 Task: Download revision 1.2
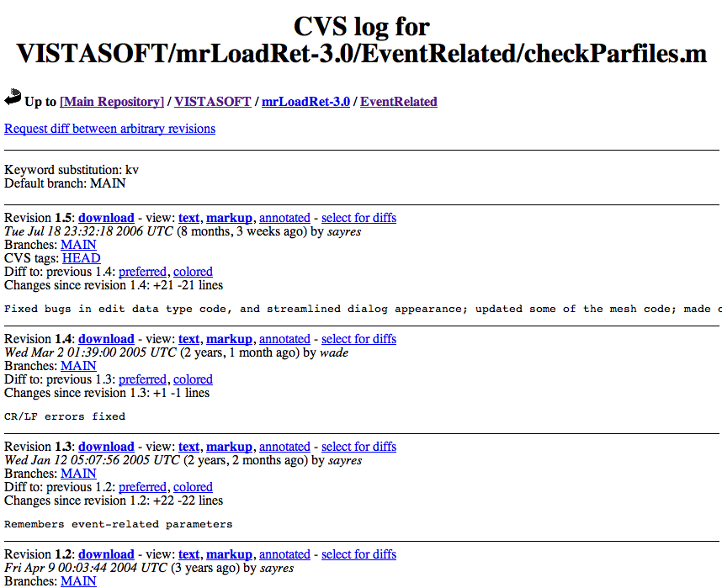click(x=106, y=554)
